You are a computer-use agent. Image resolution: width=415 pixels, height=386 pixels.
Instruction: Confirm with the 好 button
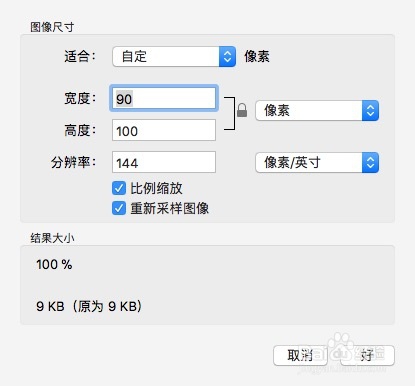tap(367, 355)
